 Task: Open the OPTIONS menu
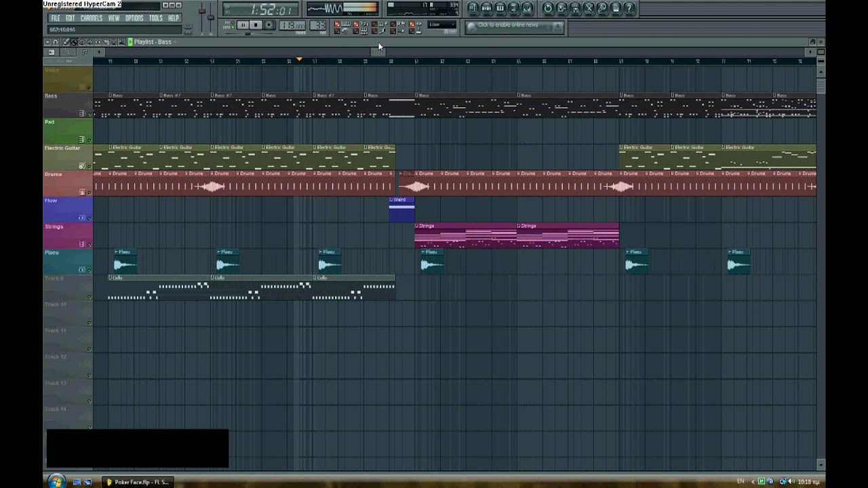pyautogui.click(x=134, y=18)
